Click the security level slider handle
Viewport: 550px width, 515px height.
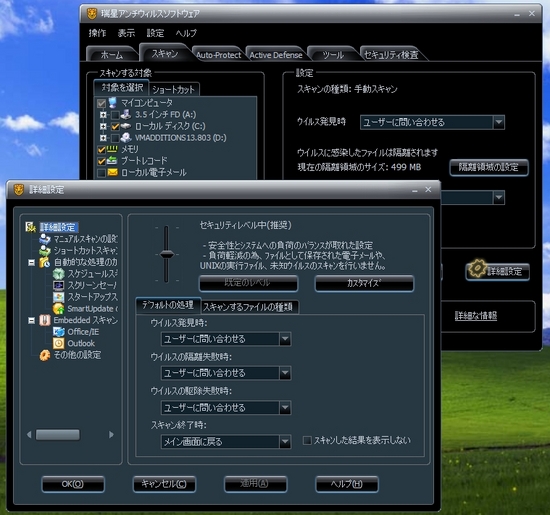[x=167, y=254]
